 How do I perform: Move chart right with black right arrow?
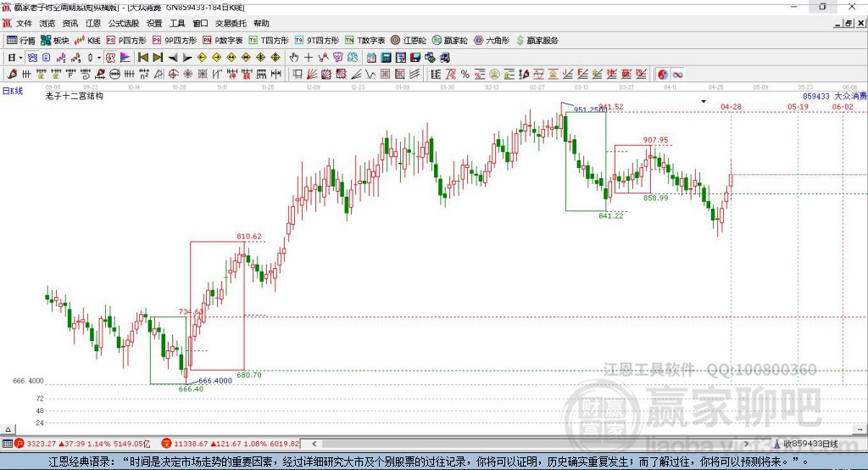coord(187,57)
